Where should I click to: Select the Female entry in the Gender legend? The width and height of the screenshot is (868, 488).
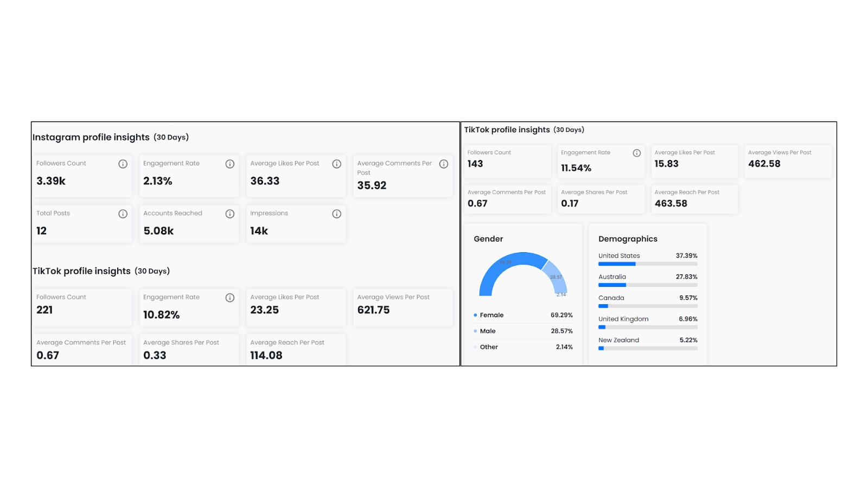point(492,315)
